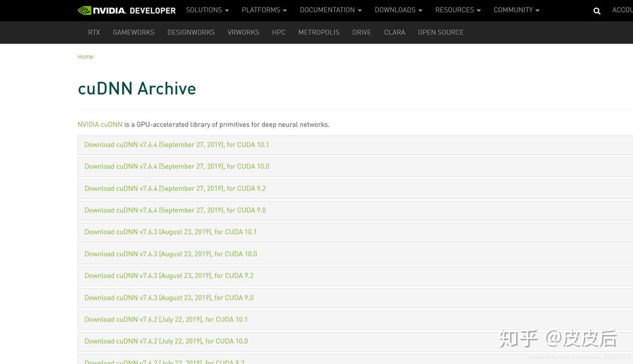Screen dimensions: 633x364
Task: Click the Home breadcrumb link
Action: pos(85,57)
